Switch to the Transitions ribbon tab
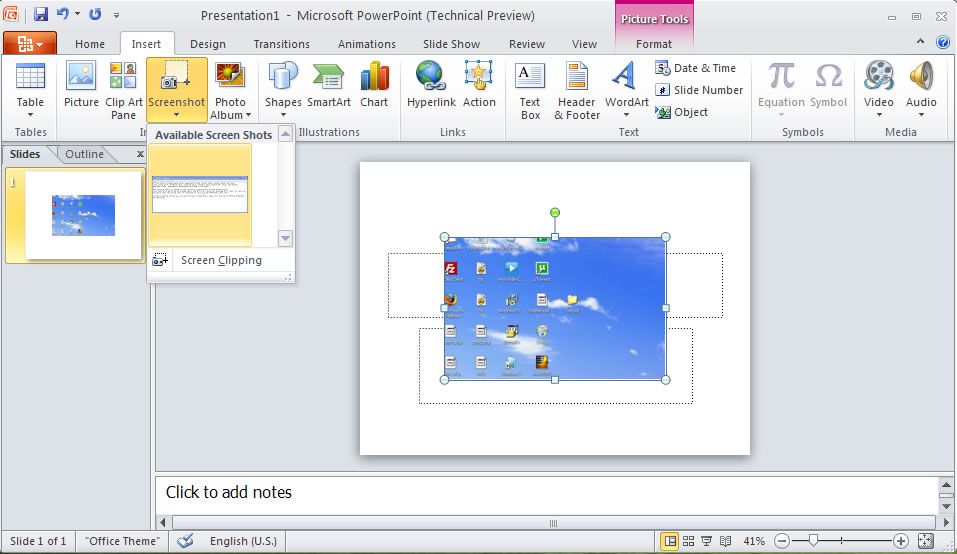The width and height of the screenshot is (957, 554). coord(281,44)
